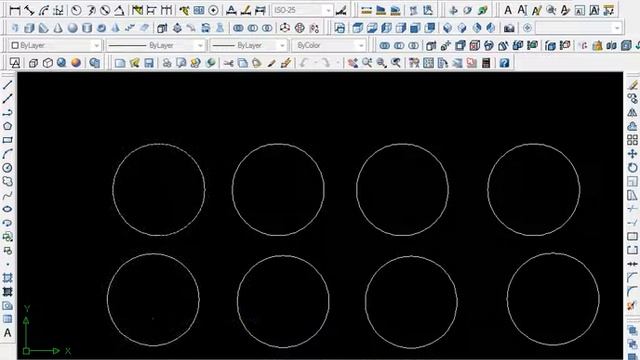The image size is (640, 360).
Task: Select the Center Mark tool
Action: (213, 10)
